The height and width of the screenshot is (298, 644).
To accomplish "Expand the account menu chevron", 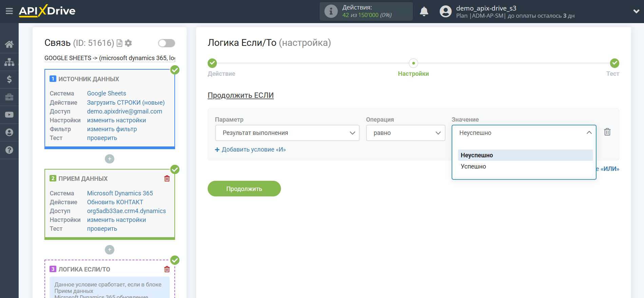I will click(636, 11).
